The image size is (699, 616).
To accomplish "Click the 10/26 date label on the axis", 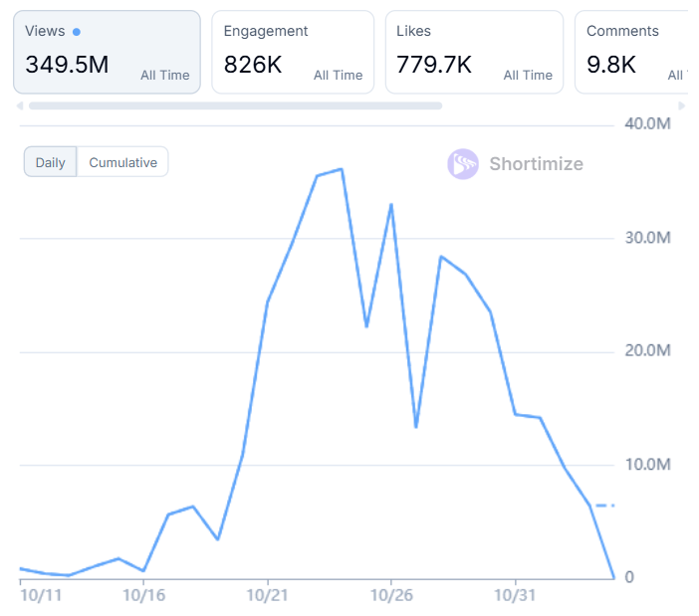I will [x=391, y=594].
